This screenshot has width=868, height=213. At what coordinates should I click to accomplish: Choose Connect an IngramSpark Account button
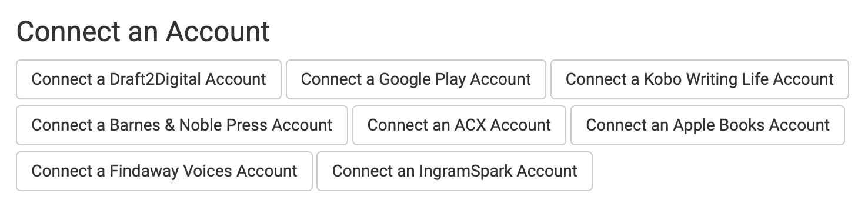(455, 171)
